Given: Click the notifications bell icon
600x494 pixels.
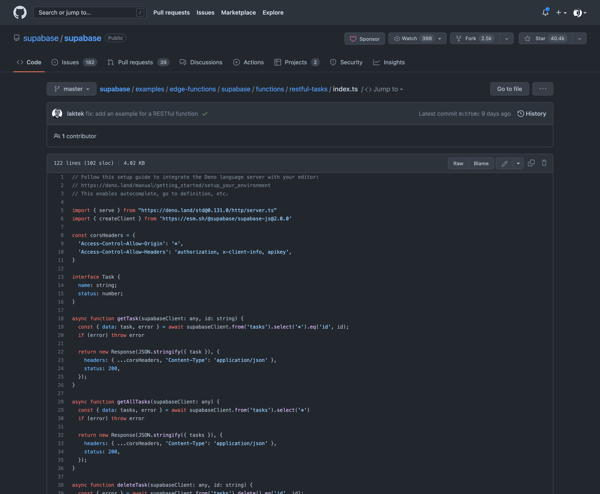Looking at the screenshot, I should click(545, 12).
